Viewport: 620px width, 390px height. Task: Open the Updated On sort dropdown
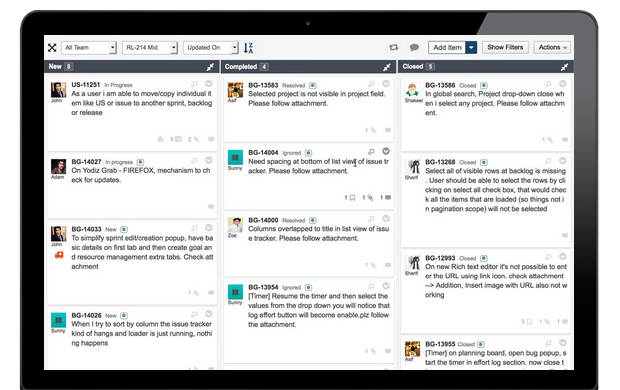click(x=210, y=47)
